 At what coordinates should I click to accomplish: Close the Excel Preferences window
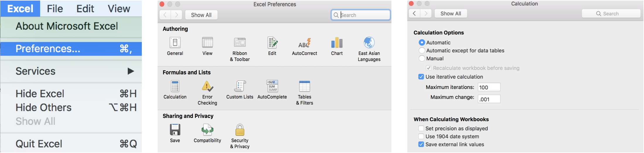[162, 4]
